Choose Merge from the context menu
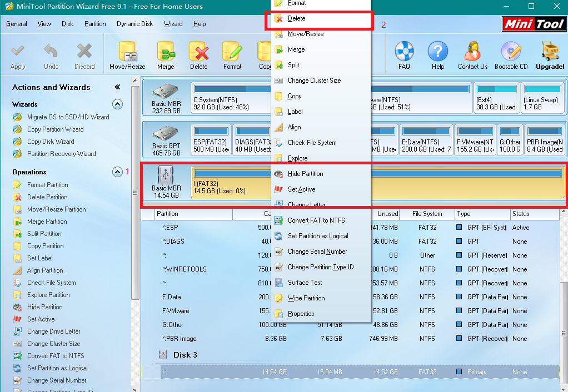Screen dimensions: 568x392 coord(321,49)
